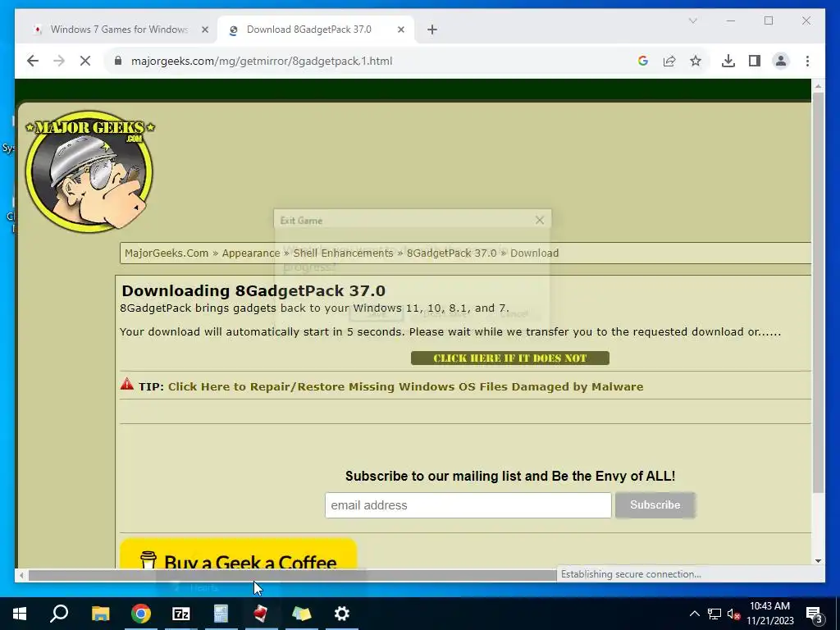Open the envelope-like taskbar app icon
Screen dimensions: 840x630
302,614
